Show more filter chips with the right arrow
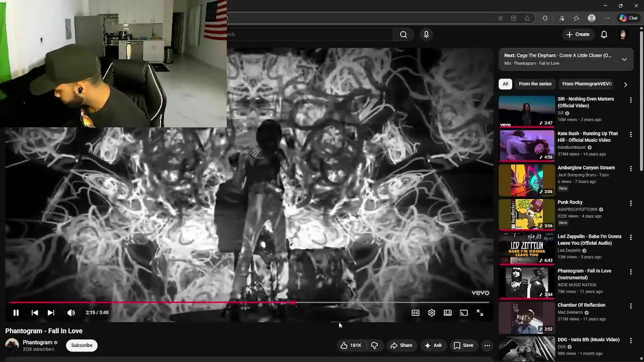This screenshot has width=644, height=362. tap(625, 84)
